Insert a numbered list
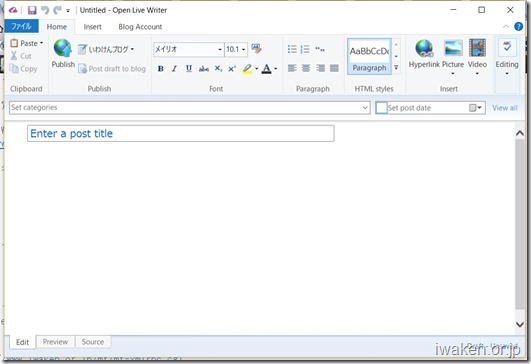The image size is (531, 364). pos(305,49)
